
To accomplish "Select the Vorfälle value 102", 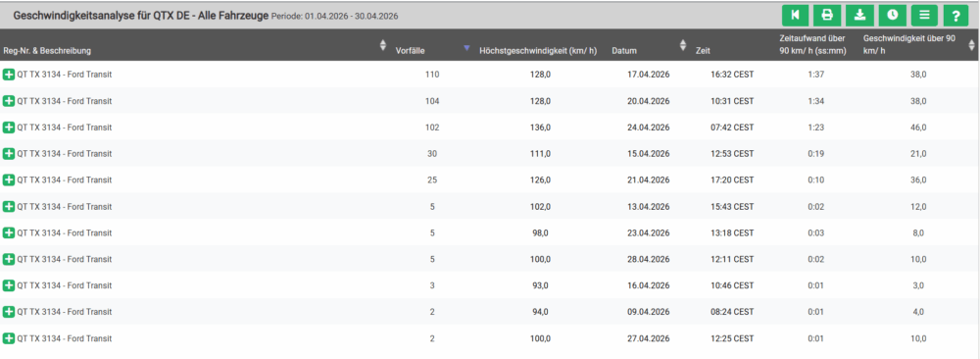I will pos(432,127).
